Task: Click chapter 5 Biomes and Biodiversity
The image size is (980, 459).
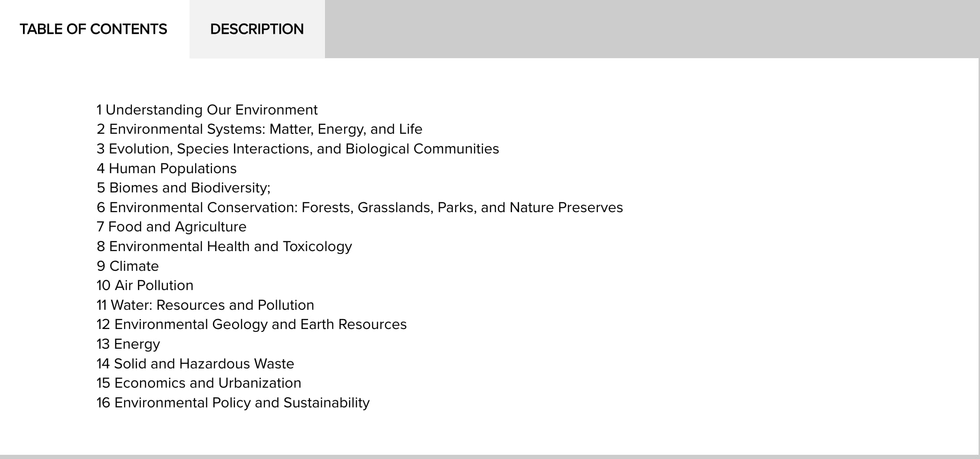Action: pyautogui.click(x=183, y=188)
